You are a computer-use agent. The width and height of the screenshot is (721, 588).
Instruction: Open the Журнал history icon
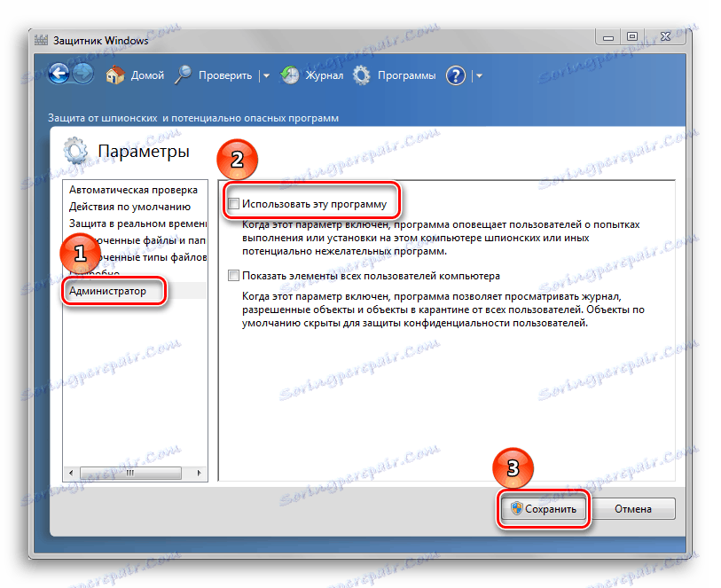tap(290, 74)
